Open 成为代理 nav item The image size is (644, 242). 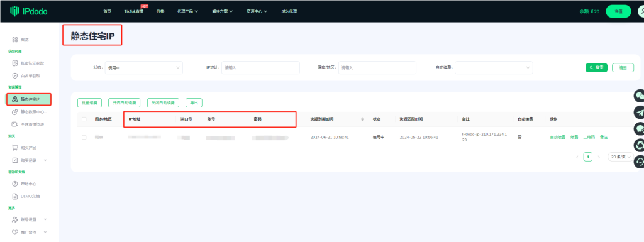point(289,11)
